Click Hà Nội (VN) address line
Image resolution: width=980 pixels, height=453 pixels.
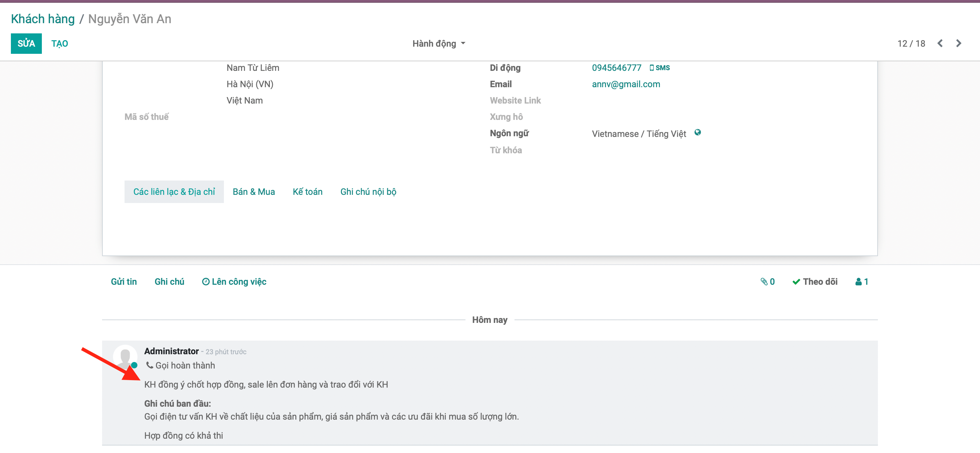[249, 84]
